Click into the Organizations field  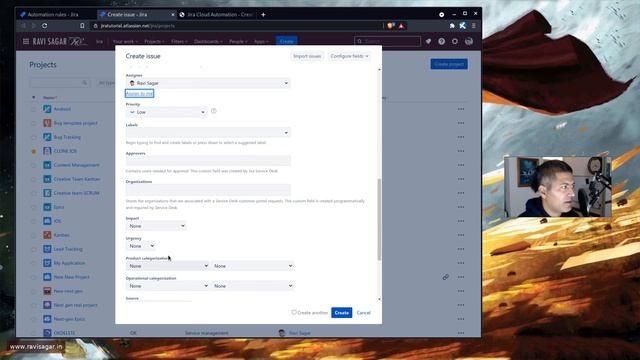[208, 189]
